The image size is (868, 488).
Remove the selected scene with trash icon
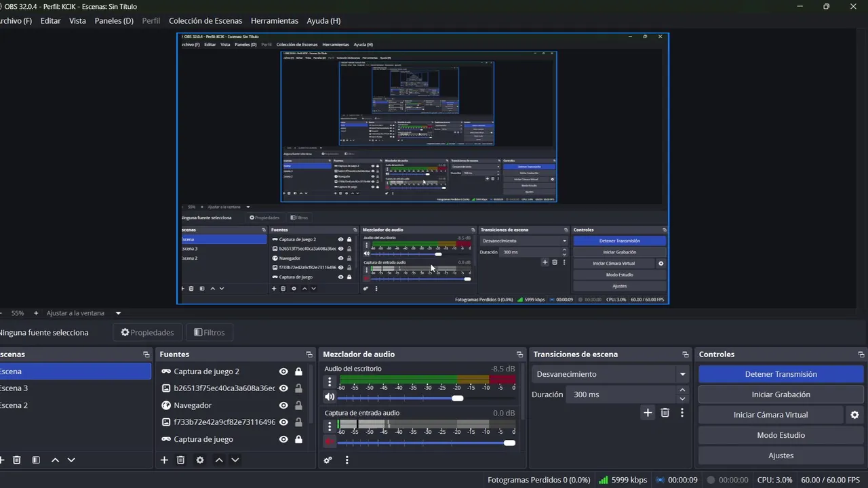(x=17, y=460)
